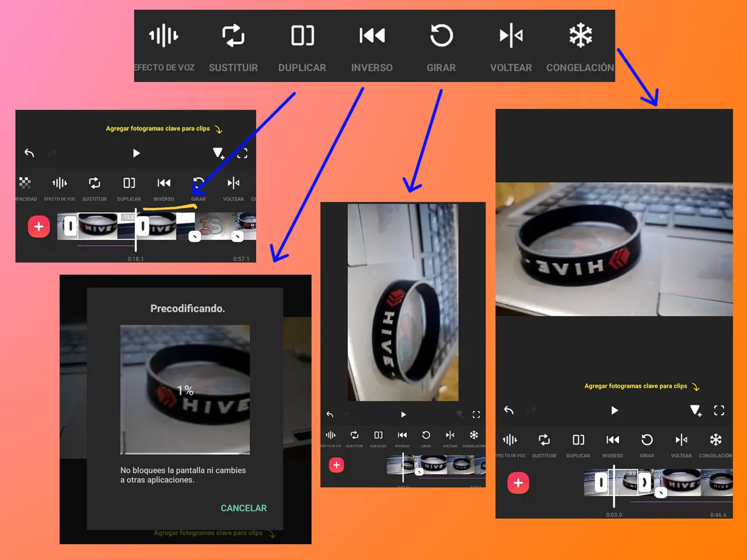
Task: Select Sustituir in the 0:46.6 editor
Action: tap(544, 445)
